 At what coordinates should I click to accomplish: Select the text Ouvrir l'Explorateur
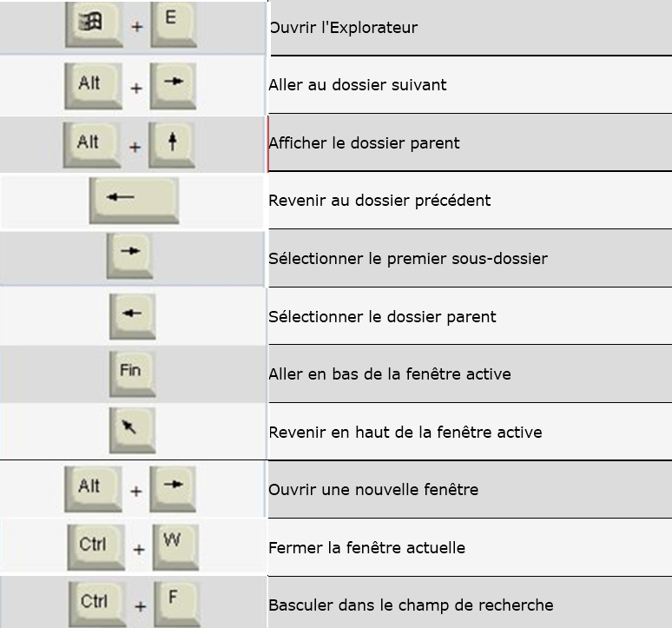pyautogui.click(x=343, y=28)
